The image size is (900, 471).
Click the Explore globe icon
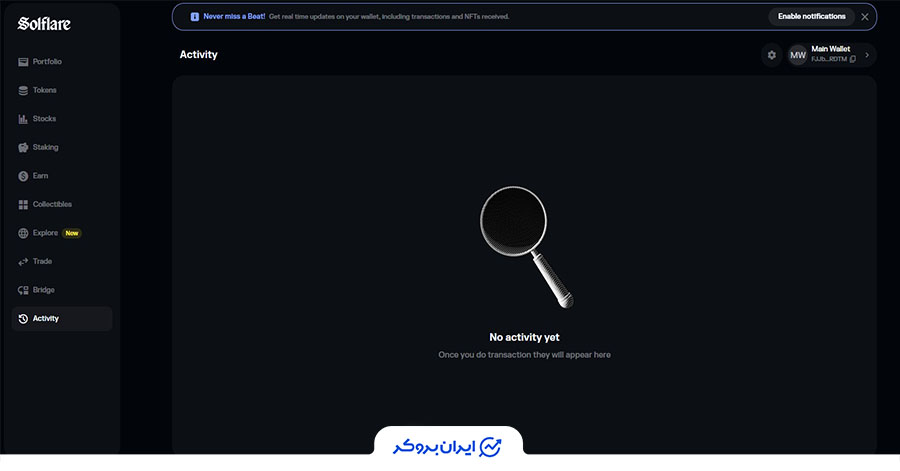[23, 233]
